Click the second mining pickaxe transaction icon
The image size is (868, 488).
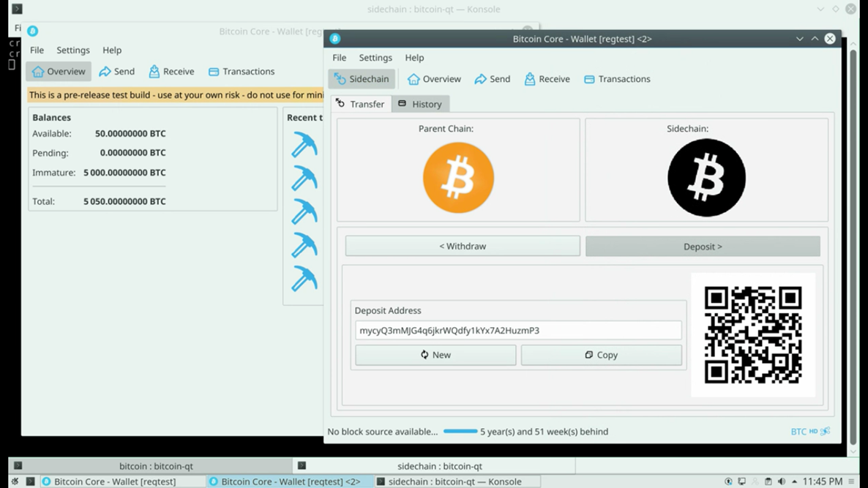point(304,179)
